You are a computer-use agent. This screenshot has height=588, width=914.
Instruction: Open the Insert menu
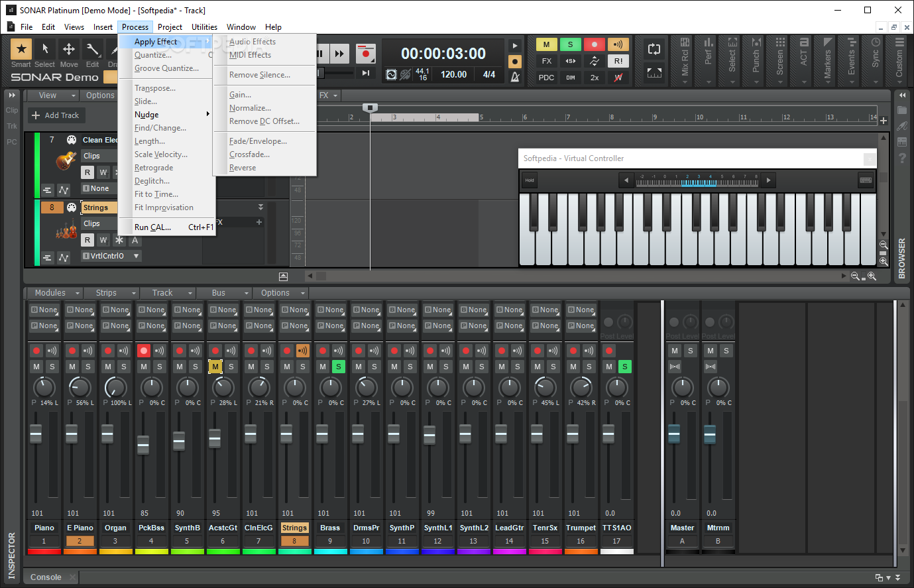pyautogui.click(x=103, y=27)
